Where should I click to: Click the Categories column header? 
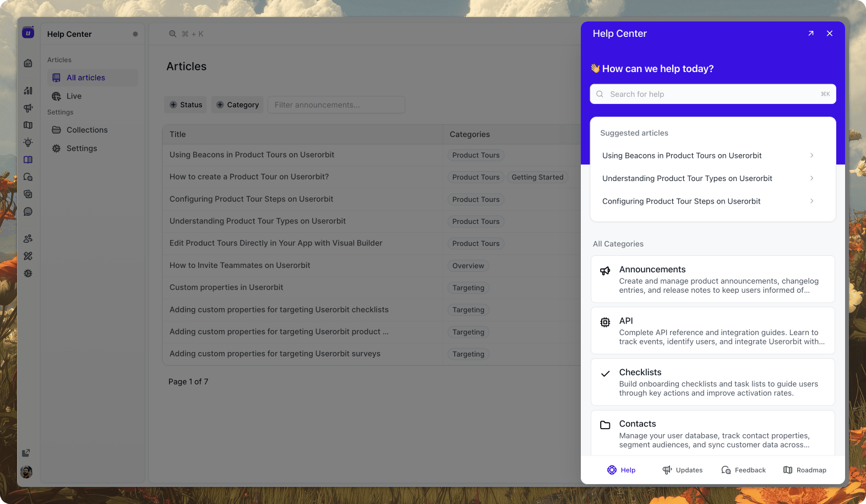coord(470,134)
